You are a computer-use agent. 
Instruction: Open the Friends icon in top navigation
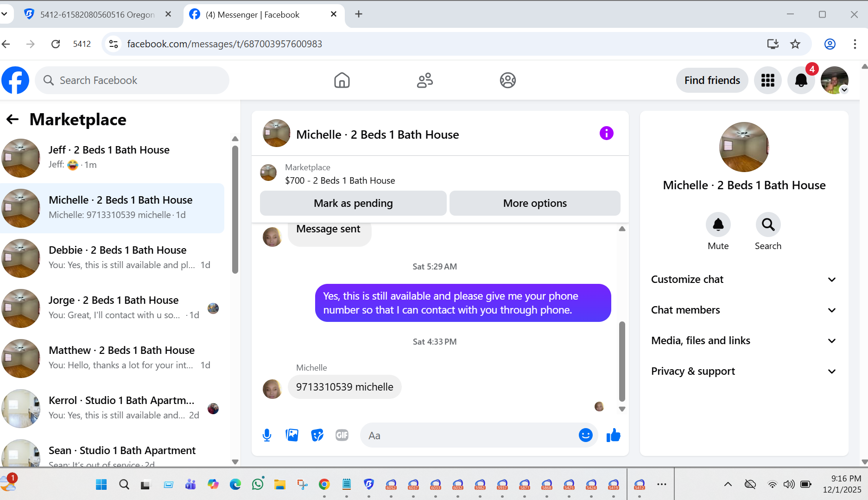[425, 80]
